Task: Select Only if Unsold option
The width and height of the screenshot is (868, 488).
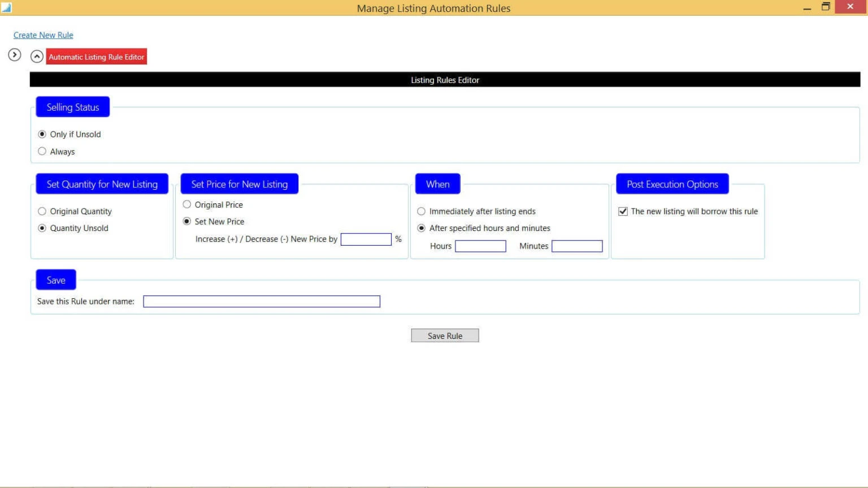Action: 42,134
